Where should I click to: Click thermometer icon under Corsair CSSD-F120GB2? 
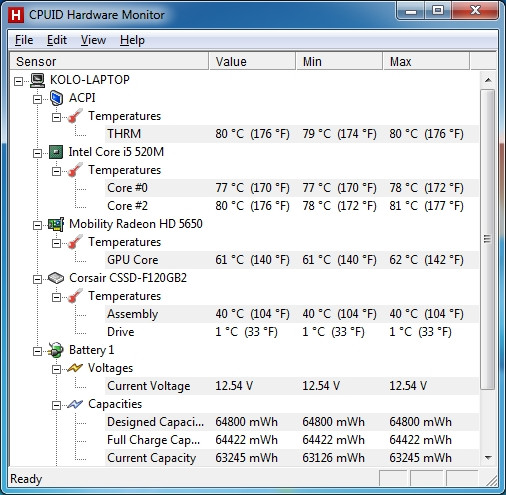(x=75, y=296)
